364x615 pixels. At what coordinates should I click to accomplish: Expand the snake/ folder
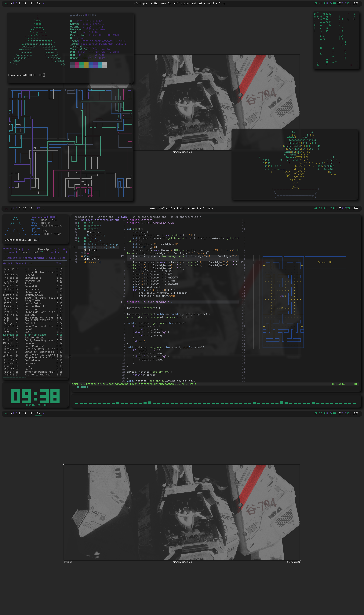[79, 238]
